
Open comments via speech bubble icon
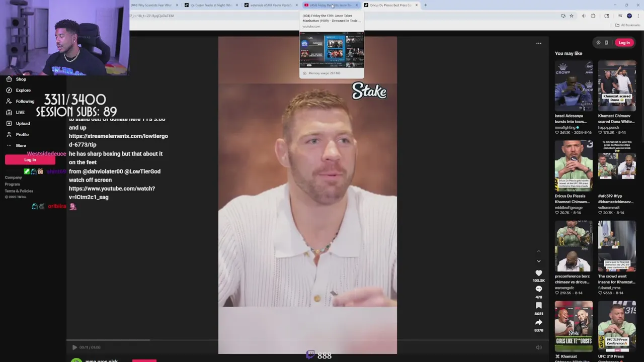coord(538,289)
